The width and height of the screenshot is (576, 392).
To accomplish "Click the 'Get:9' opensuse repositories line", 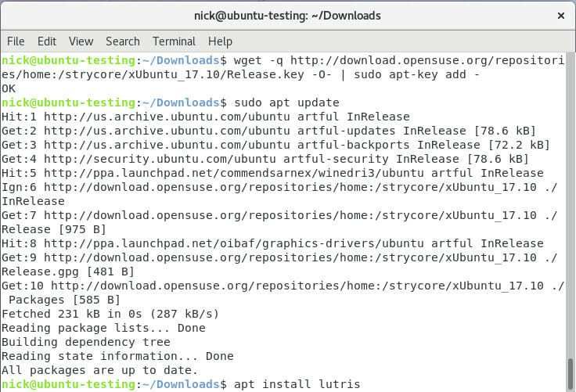I will click(279, 257).
